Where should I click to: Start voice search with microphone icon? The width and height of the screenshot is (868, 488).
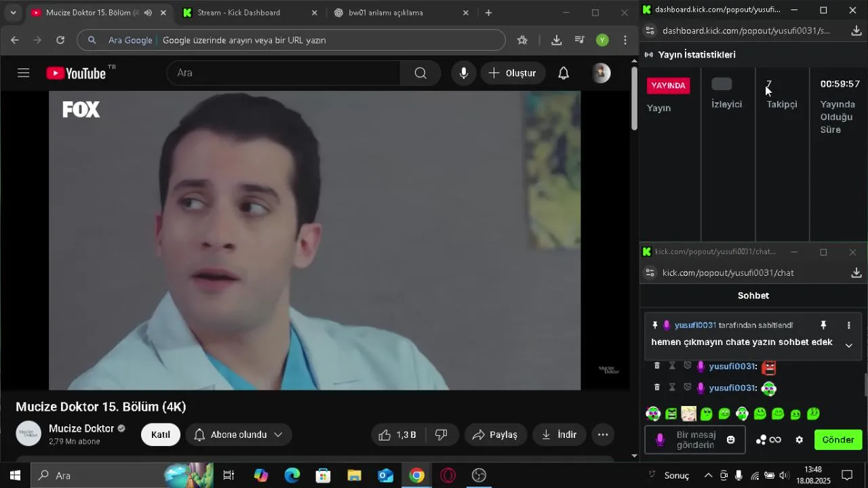pos(464,73)
